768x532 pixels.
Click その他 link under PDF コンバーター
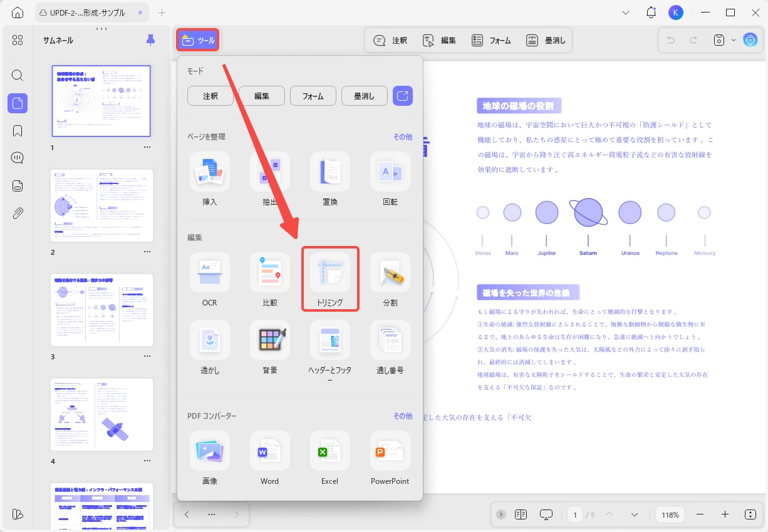[403, 416]
